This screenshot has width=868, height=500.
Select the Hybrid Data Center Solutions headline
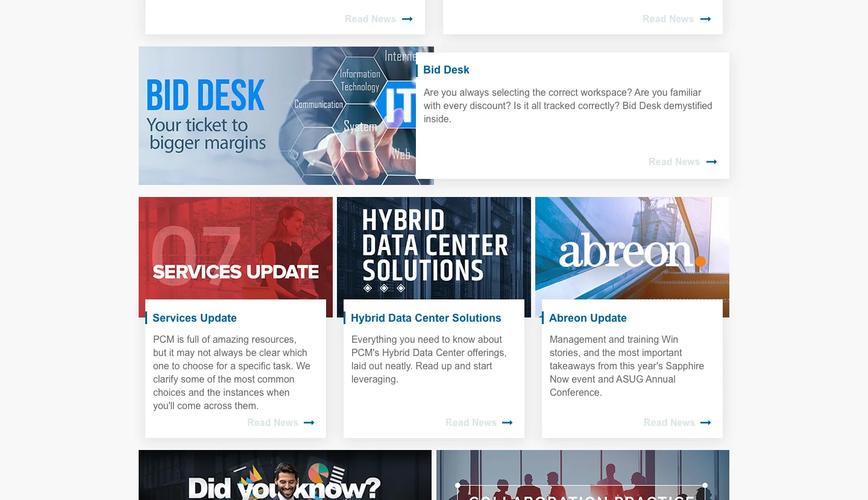pos(426,318)
